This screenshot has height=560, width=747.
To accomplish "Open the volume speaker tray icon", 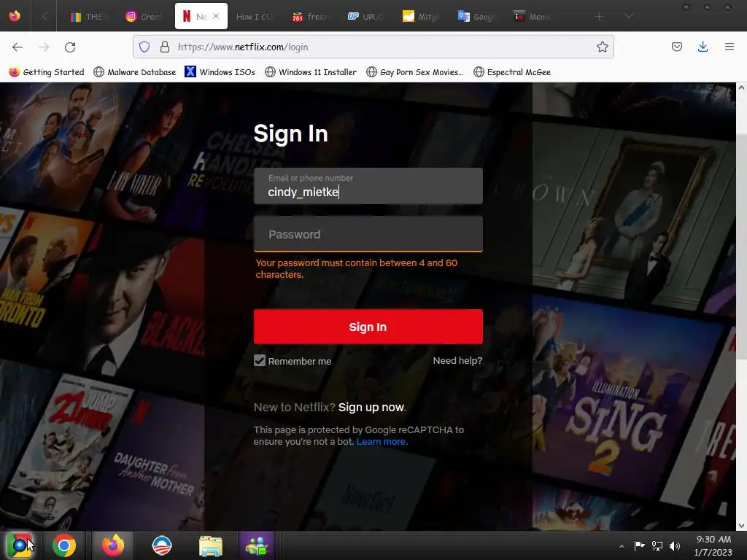I will 675,545.
